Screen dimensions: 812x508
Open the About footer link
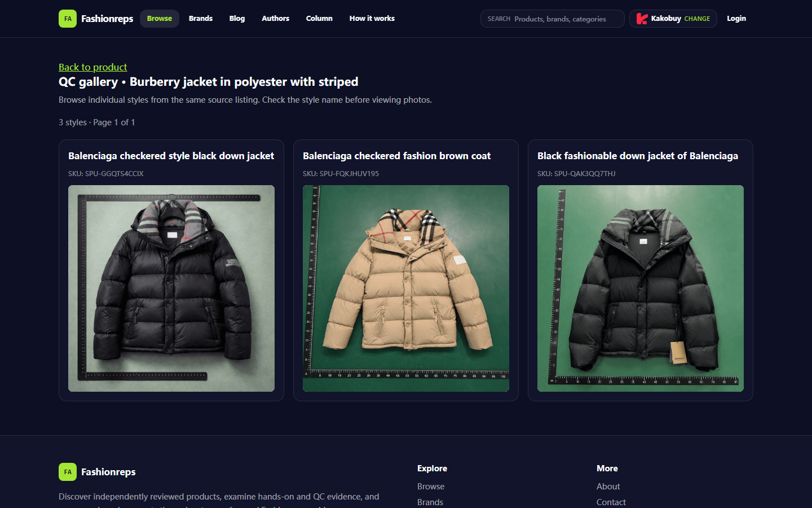[608, 487]
